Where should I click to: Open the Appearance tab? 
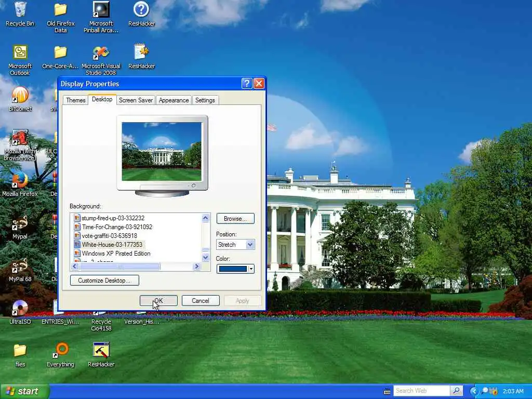pyautogui.click(x=174, y=100)
